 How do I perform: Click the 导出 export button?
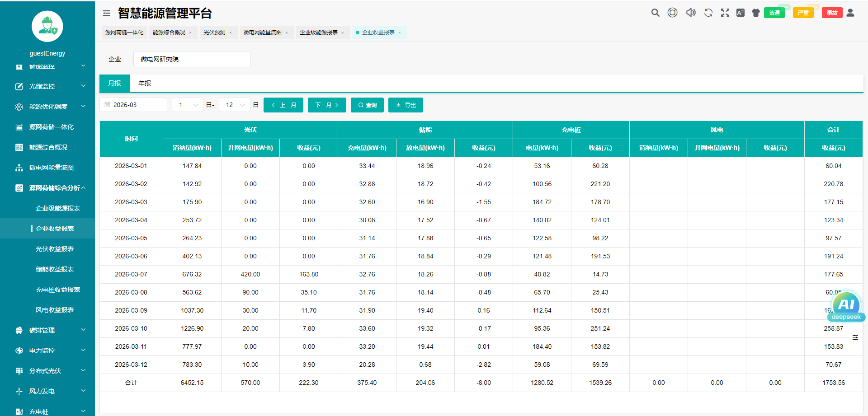(x=405, y=105)
